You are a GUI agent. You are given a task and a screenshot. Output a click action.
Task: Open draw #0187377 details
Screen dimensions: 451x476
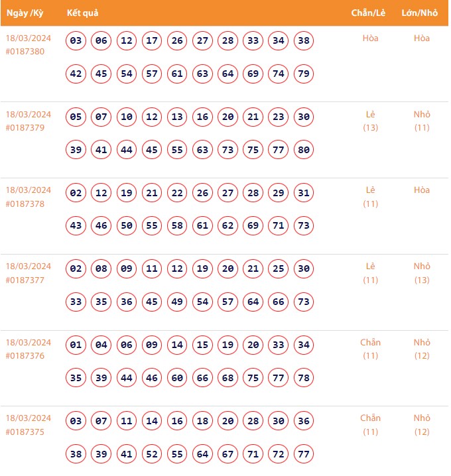click(25, 280)
